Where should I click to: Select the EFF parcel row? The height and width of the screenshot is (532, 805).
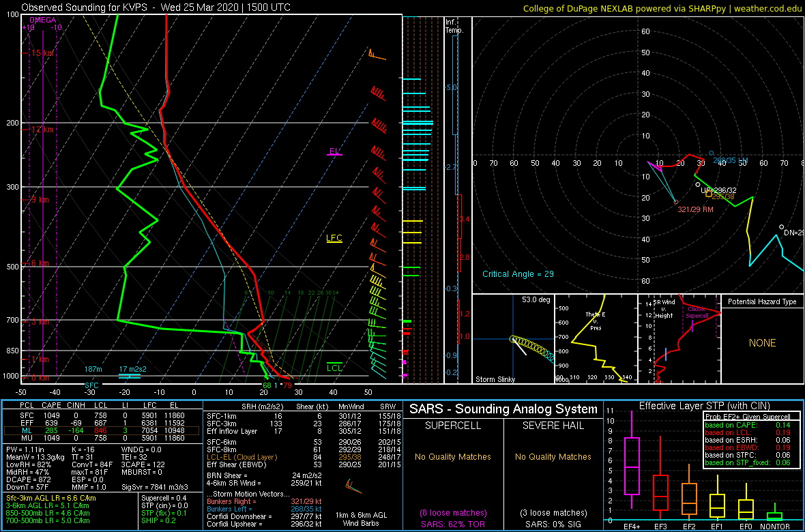102,423
